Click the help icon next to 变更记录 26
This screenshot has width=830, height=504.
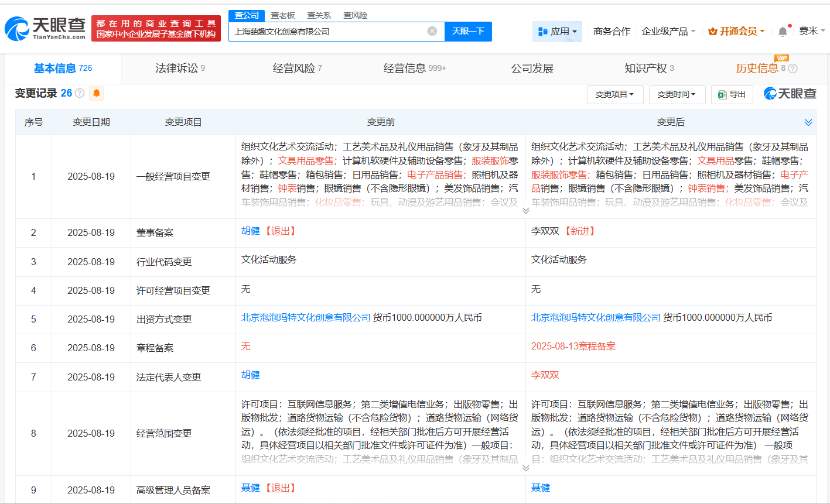tap(80, 93)
